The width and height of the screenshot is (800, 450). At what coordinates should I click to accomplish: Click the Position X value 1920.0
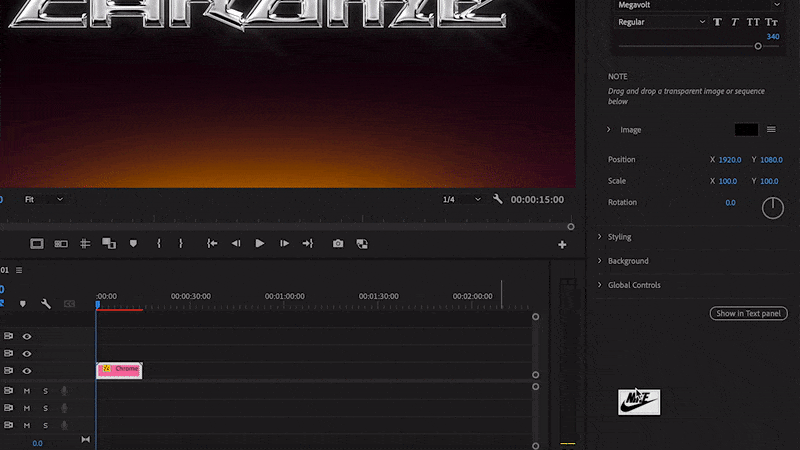[x=730, y=160]
